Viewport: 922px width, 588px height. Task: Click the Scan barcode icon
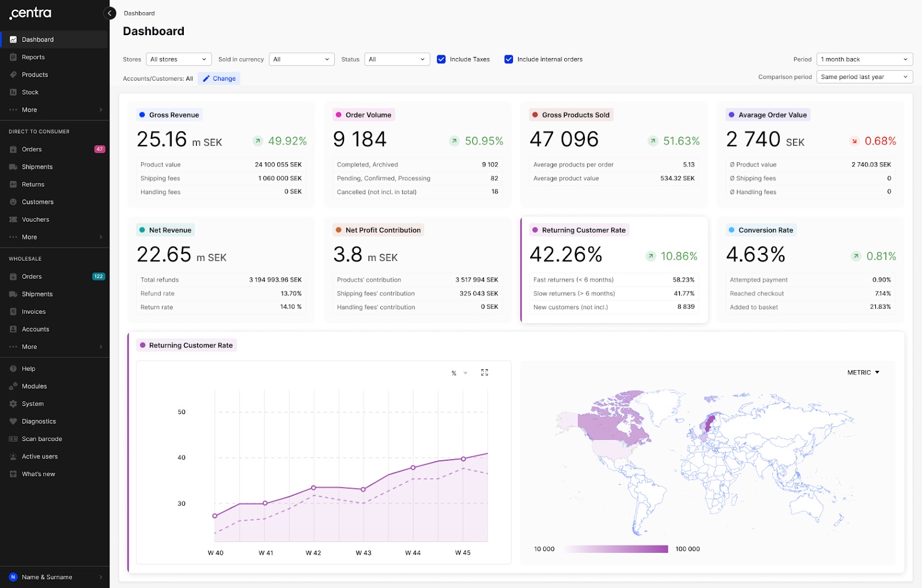click(13, 439)
